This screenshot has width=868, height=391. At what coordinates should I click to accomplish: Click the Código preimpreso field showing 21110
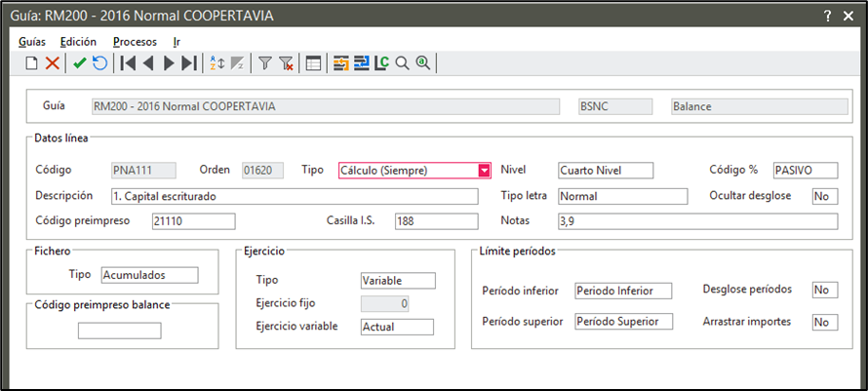[x=194, y=221]
